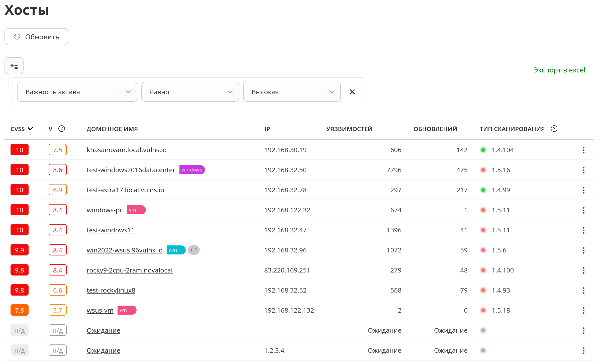The height and width of the screenshot is (364, 600).
Task: Open kebab menu for 1.2.3.4 host
Action: click(583, 350)
